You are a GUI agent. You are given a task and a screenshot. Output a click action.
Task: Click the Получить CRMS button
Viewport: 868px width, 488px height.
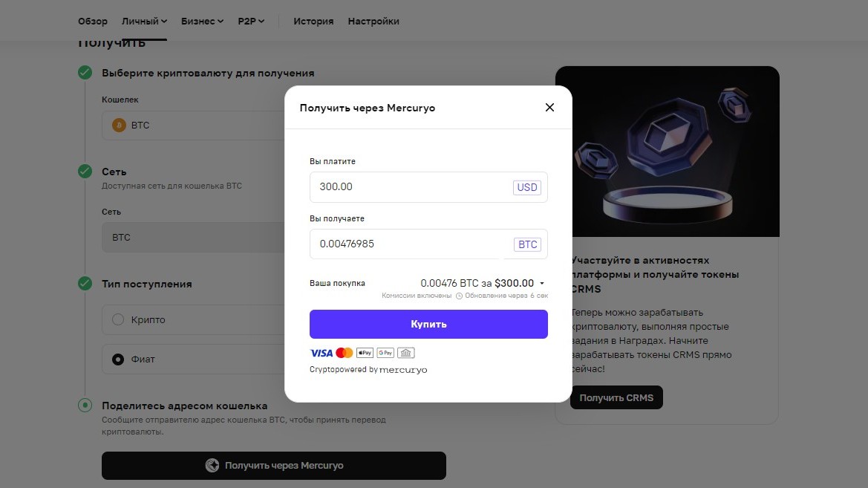[616, 397]
